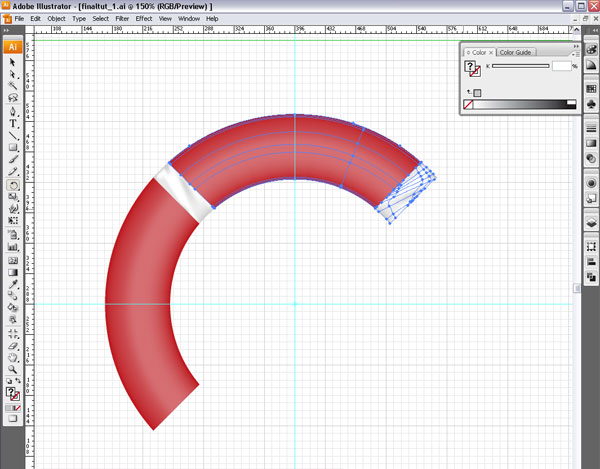The image size is (600, 469).
Task: Open the Effect menu
Action: pos(144,18)
